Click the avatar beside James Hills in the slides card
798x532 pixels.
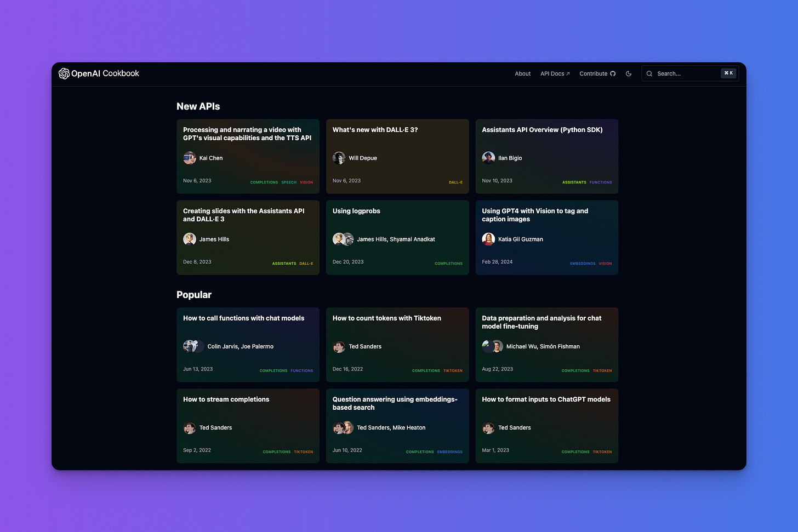click(x=190, y=239)
